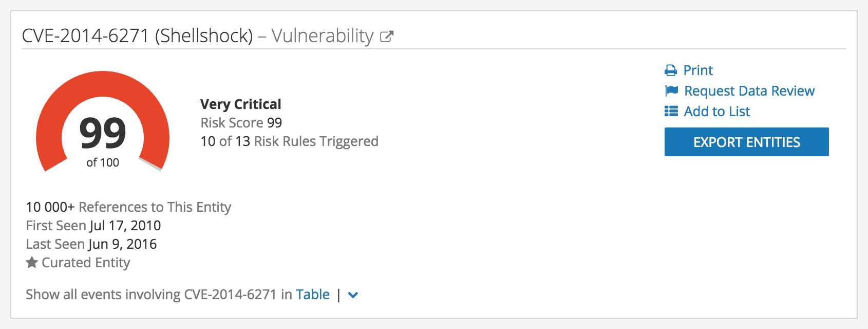Choose Add to List
The height and width of the screenshot is (329, 868).
717,112
